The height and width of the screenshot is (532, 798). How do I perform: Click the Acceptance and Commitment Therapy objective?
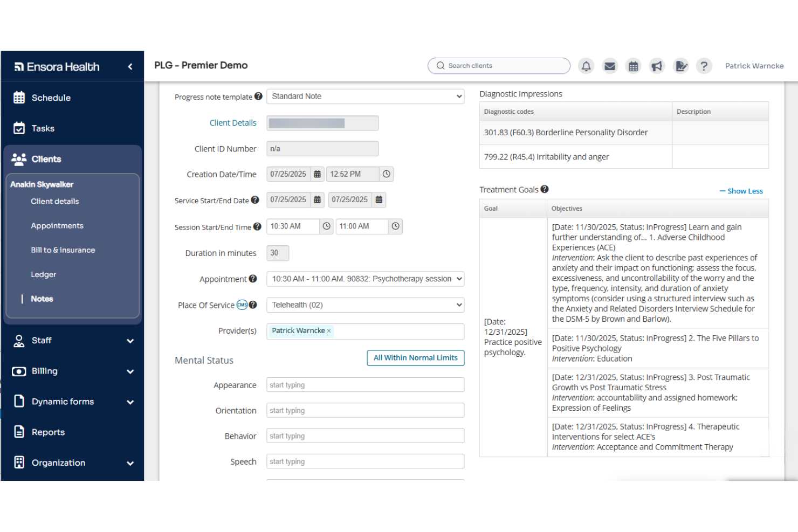658,437
